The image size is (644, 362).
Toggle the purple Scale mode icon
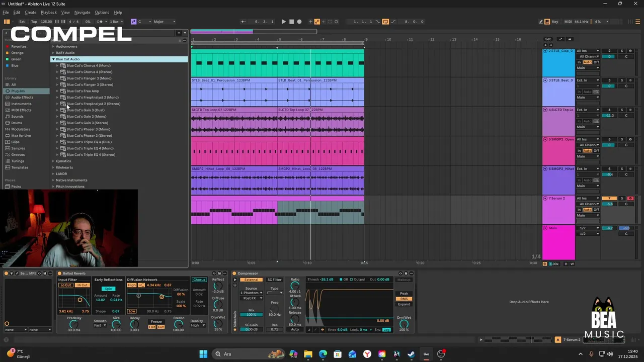(x=133, y=22)
